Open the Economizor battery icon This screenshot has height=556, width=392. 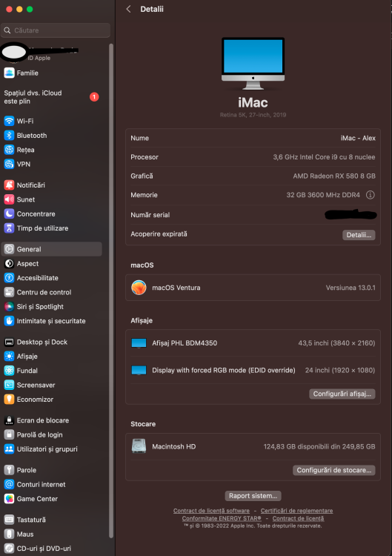pos(9,400)
